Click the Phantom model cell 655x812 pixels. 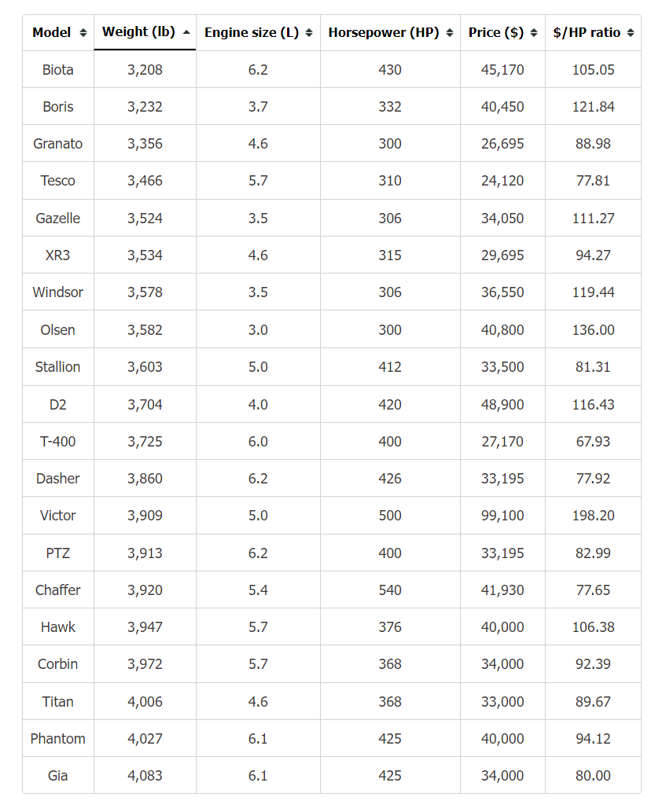point(58,738)
